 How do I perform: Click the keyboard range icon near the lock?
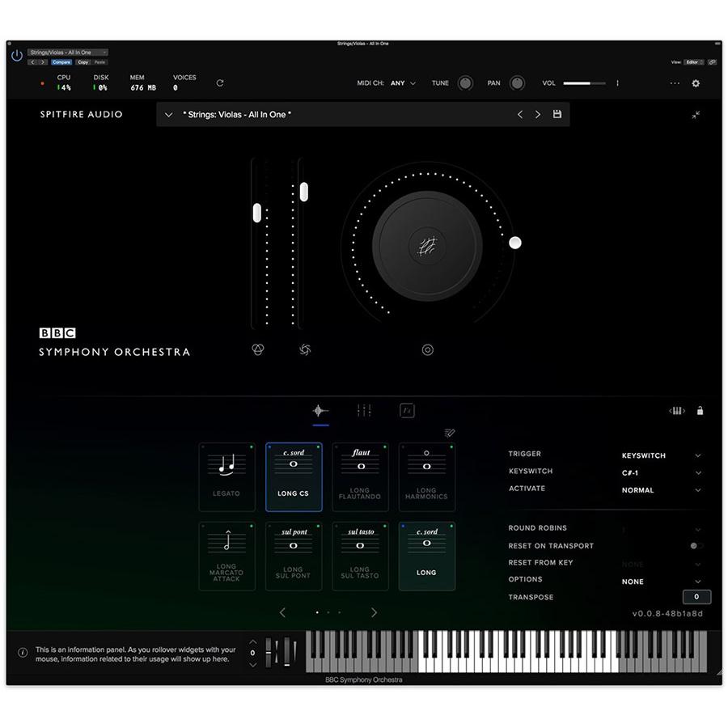tap(677, 410)
